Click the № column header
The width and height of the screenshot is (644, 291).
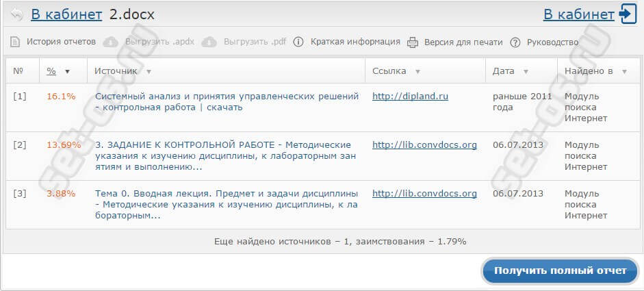pyautogui.click(x=18, y=71)
